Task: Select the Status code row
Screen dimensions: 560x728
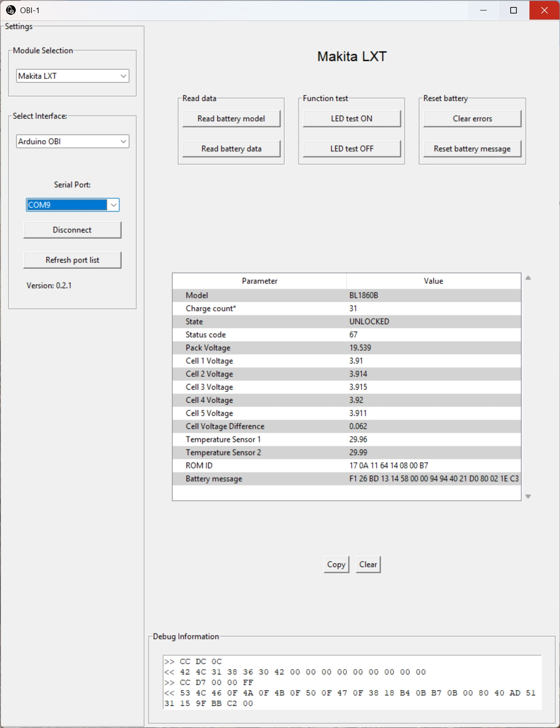Action: tap(347, 335)
